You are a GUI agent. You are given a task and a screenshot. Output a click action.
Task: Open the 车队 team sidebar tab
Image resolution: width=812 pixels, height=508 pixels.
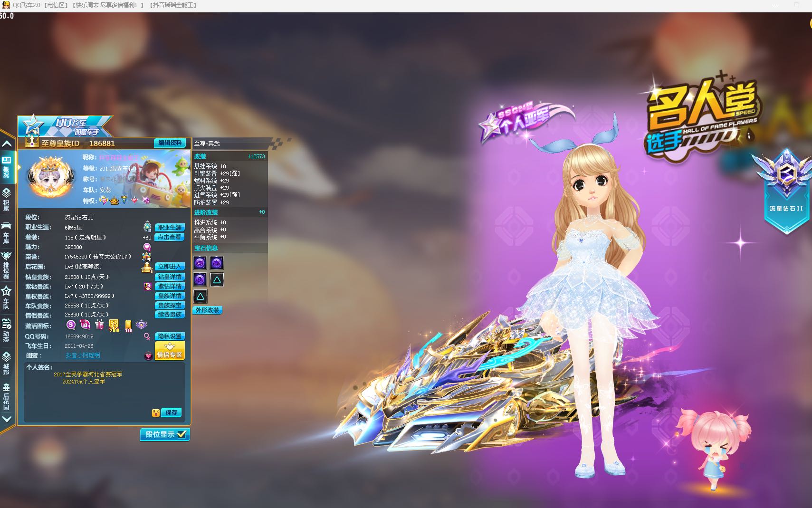7,297
